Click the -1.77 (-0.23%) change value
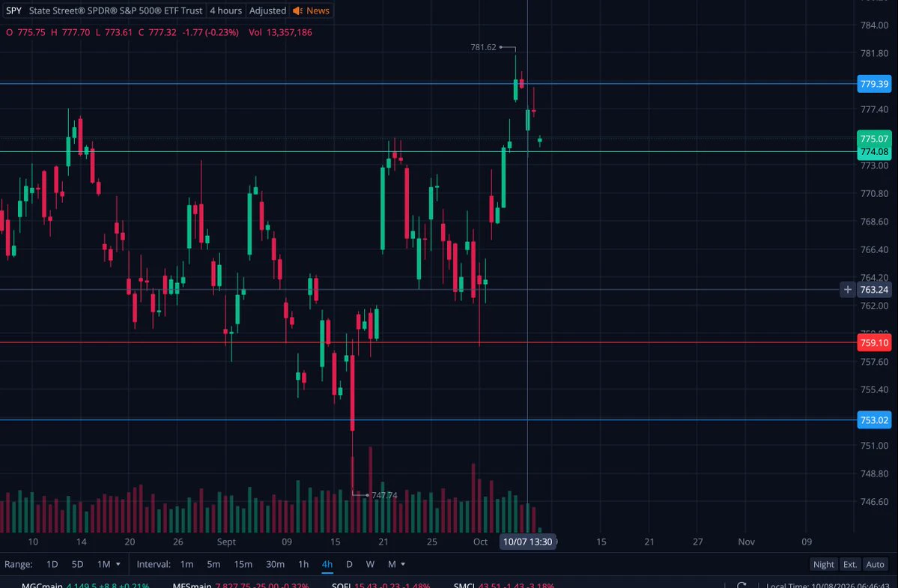Viewport: 898px width, 588px height. tap(210, 33)
